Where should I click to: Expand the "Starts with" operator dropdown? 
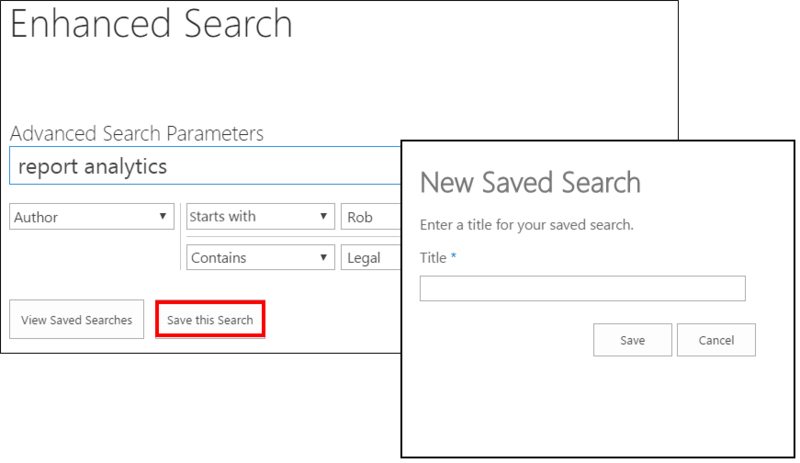point(259,217)
